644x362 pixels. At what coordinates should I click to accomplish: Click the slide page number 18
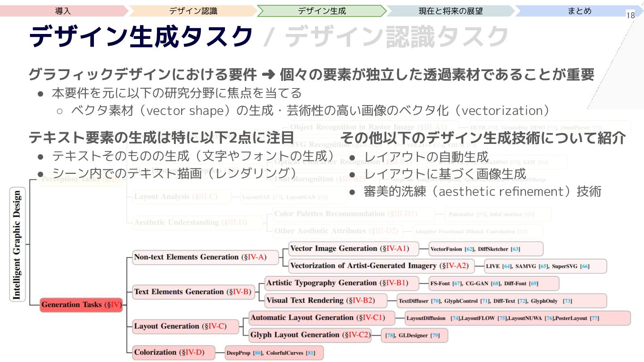click(x=631, y=16)
